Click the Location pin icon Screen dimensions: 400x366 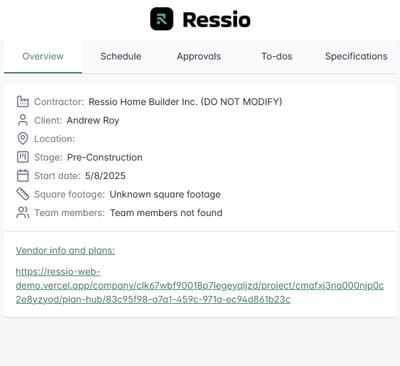point(23,138)
